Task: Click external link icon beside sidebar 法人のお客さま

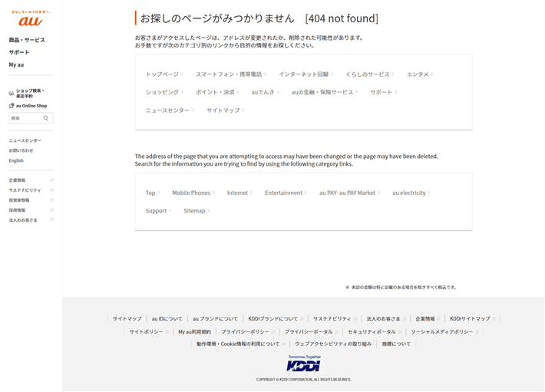Action: [x=51, y=220]
